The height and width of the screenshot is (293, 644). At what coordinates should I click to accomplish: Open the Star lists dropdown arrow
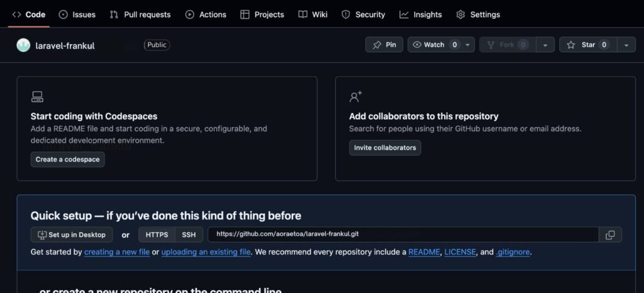pyautogui.click(x=626, y=45)
